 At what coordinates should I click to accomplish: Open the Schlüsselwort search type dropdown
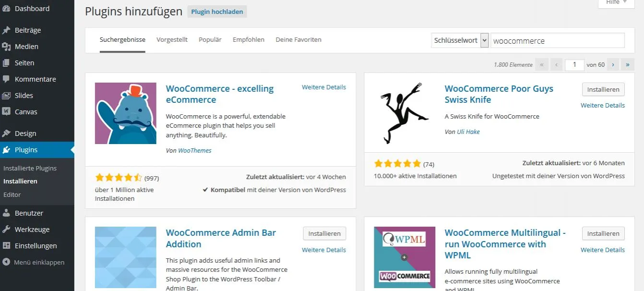pyautogui.click(x=460, y=40)
